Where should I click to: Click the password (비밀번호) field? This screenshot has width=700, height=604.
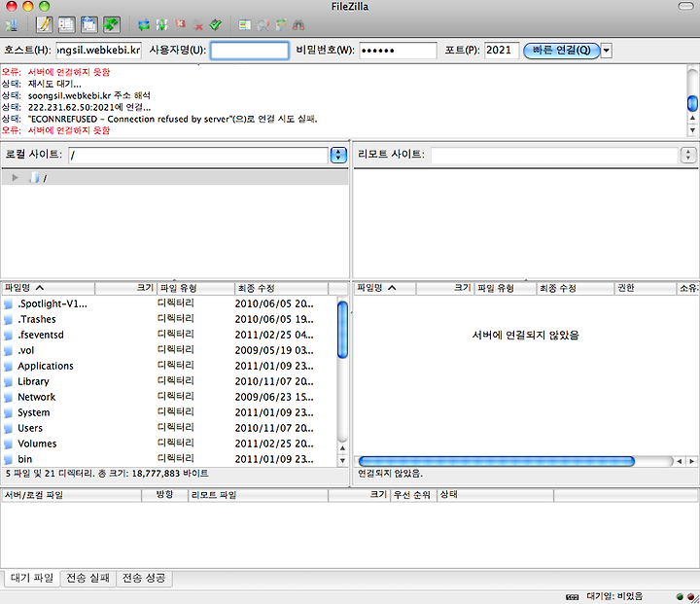[x=398, y=50]
